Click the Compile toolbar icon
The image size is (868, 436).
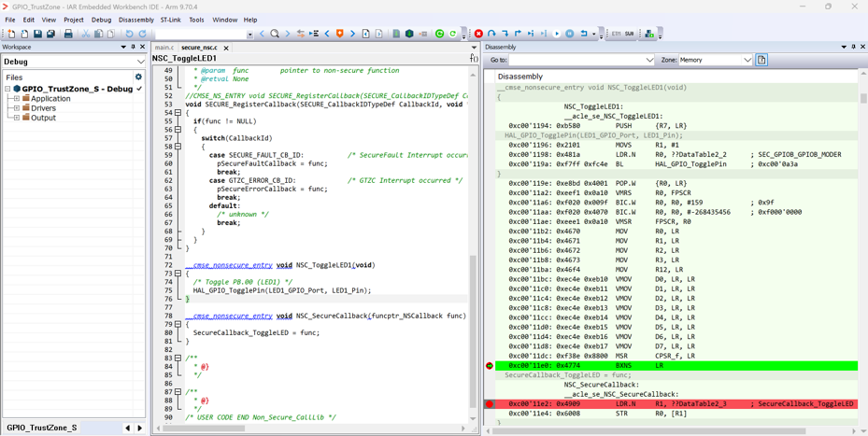click(396, 34)
